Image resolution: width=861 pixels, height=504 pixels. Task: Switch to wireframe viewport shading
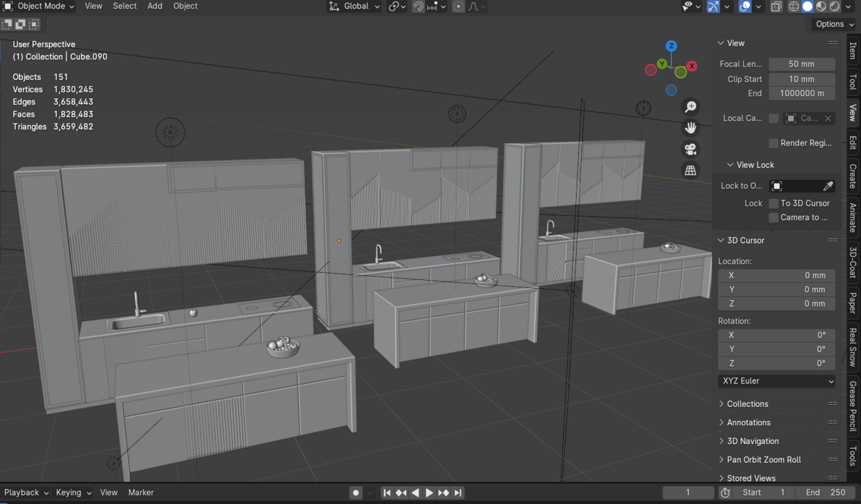click(794, 6)
